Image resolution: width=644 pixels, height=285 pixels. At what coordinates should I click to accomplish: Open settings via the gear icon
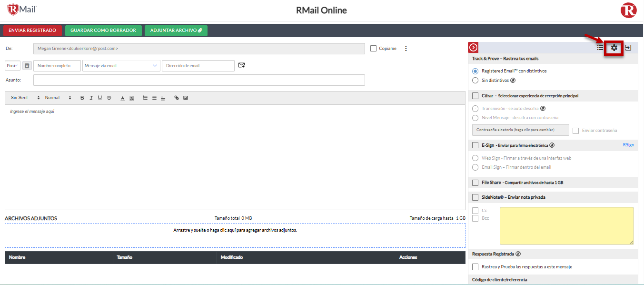click(614, 48)
